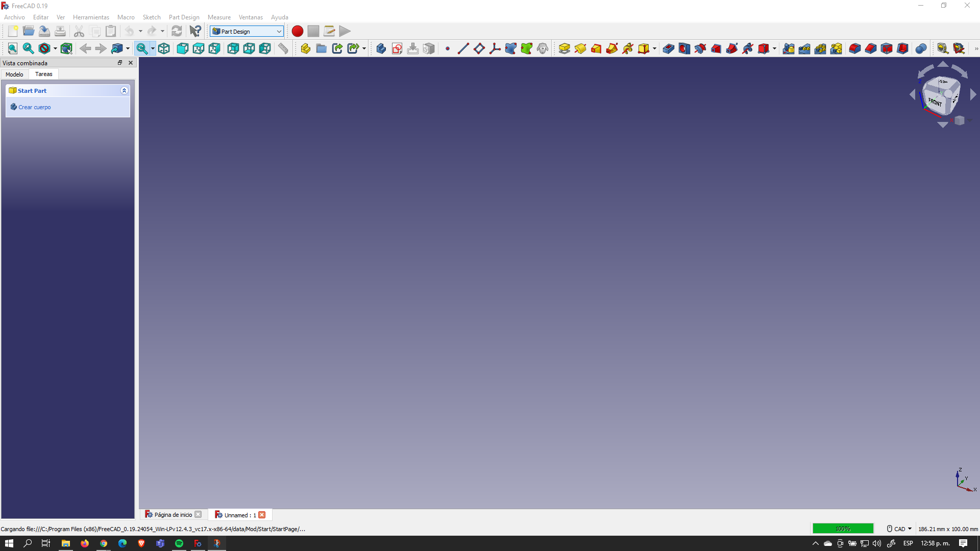This screenshot has height=551, width=980.
Task: Set isometric view from toolbar
Action: (x=164, y=48)
